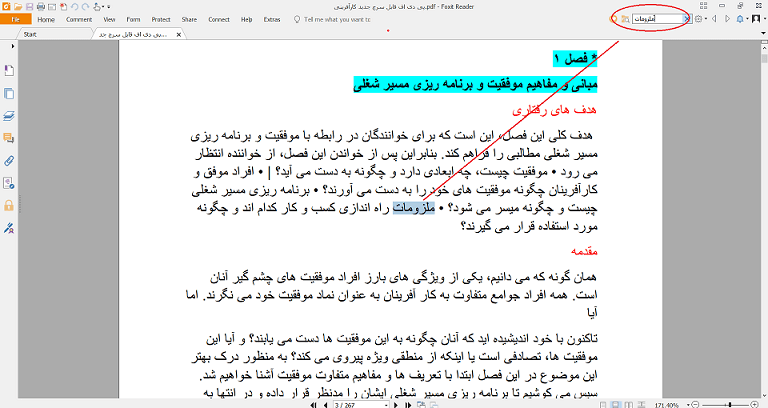Open the Connect ribbon tab

click(x=218, y=20)
